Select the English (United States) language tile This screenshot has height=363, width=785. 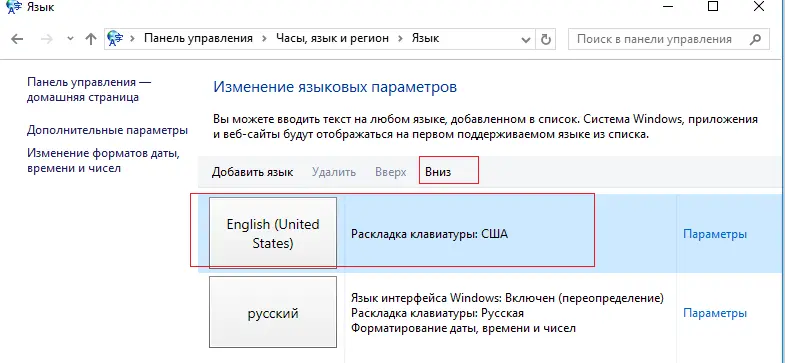pyautogui.click(x=273, y=233)
